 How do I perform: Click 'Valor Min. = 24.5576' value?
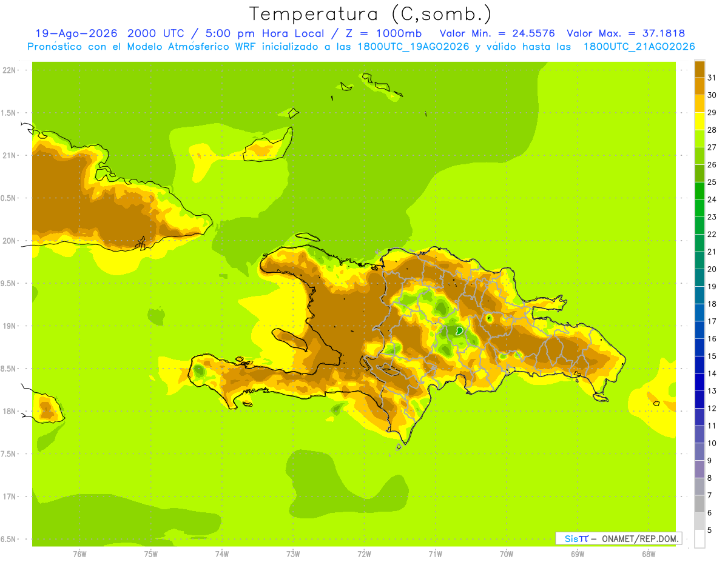pos(497,33)
